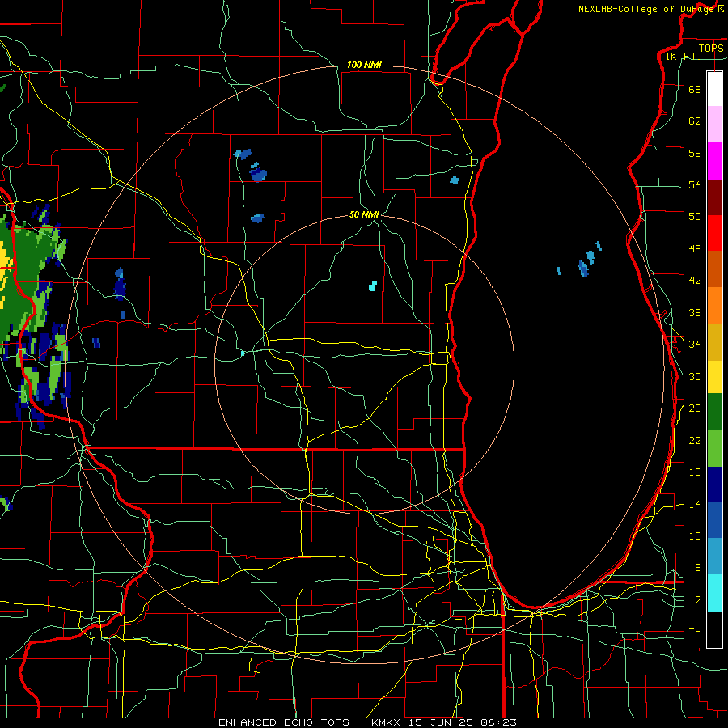
Task: Click the light pink legend swatch
Action: tap(714, 125)
